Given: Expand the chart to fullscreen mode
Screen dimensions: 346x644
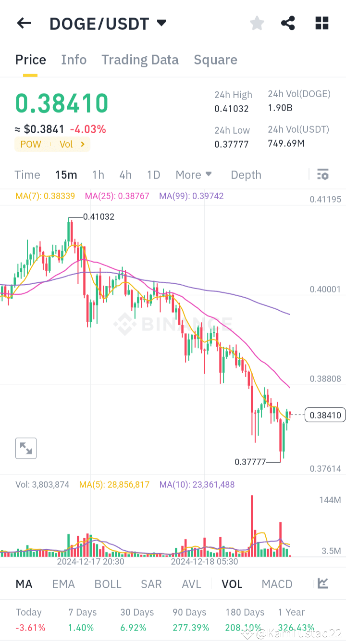Looking at the screenshot, I should (25, 448).
